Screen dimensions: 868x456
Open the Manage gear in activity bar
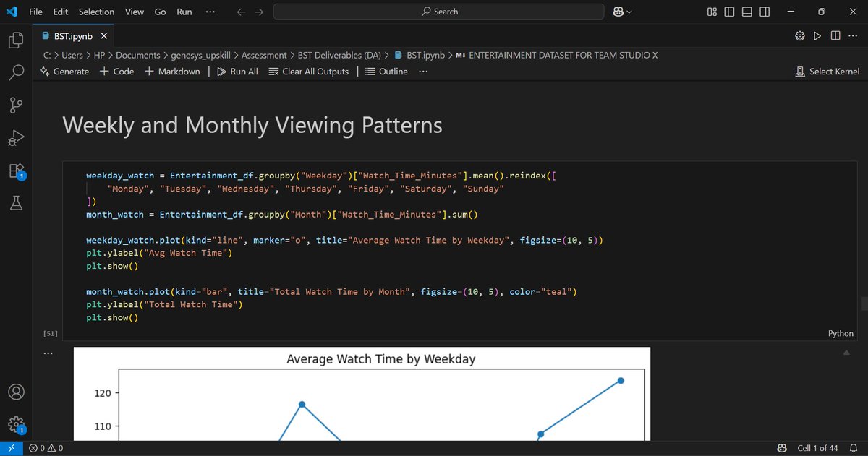click(x=17, y=424)
